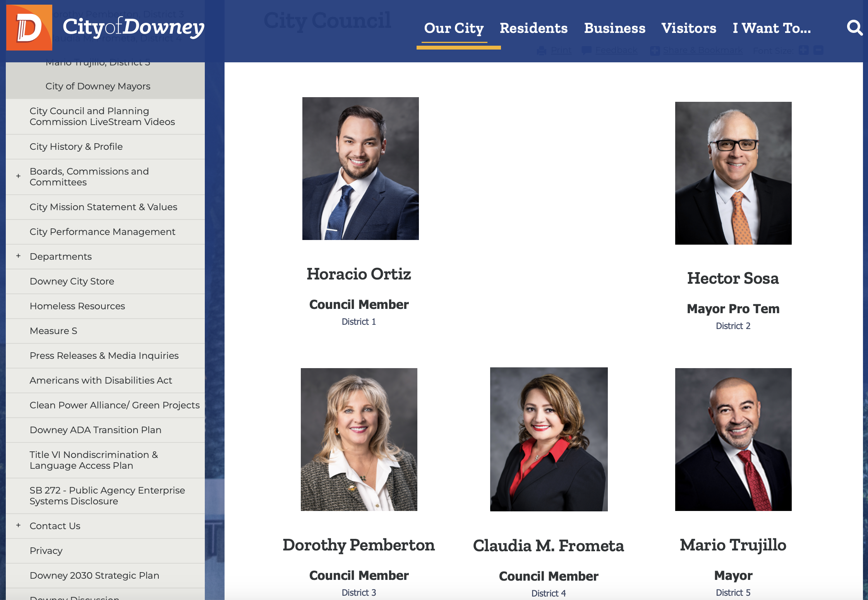Click Claudia M. Frometa's portrait photo
868x600 pixels.
[549, 439]
